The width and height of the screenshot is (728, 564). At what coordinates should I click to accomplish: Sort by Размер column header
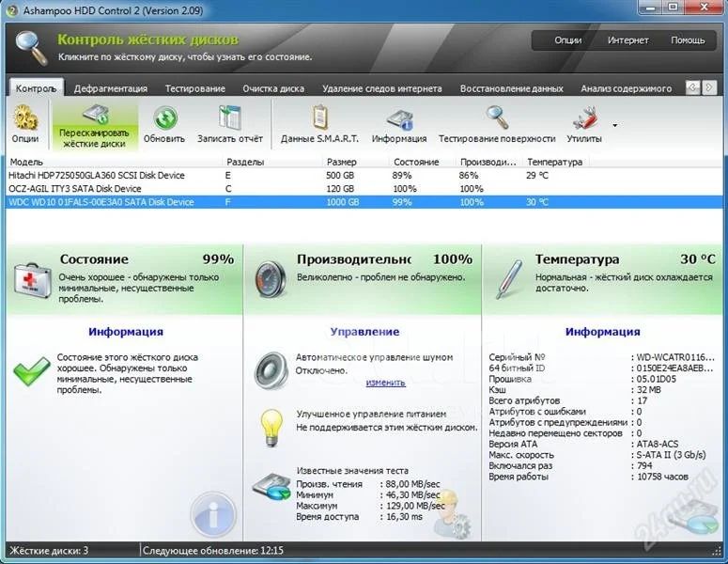(341, 162)
